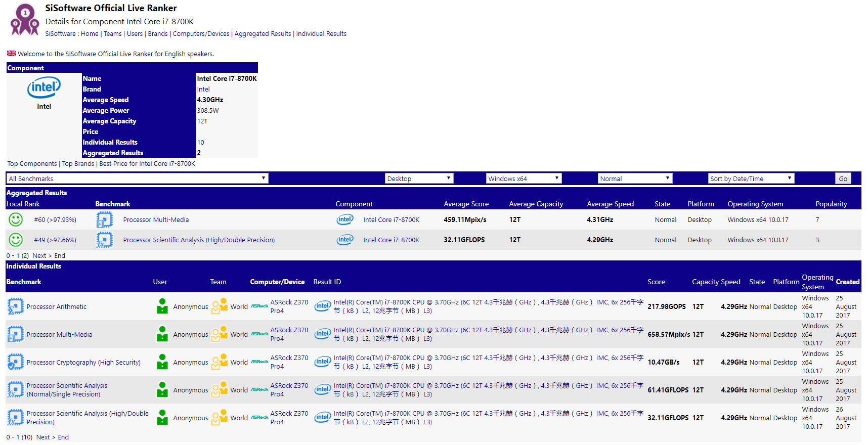
Task: Click yellow team icon in 658.57Mpix/s row
Action: click(220, 334)
